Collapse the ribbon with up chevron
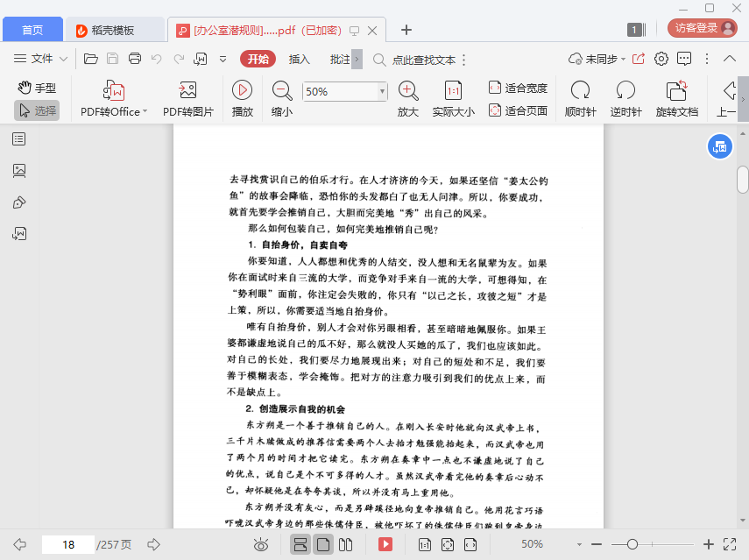 click(x=730, y=59)
